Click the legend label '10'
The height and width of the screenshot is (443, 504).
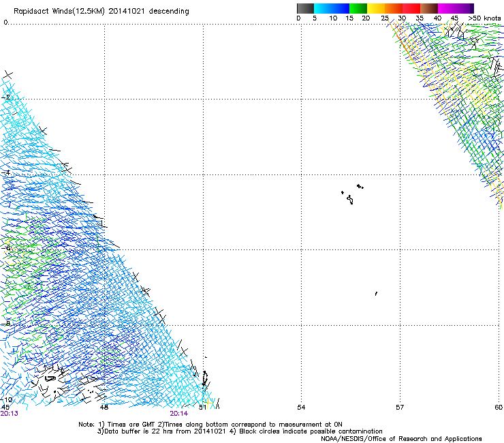point(333,18)
